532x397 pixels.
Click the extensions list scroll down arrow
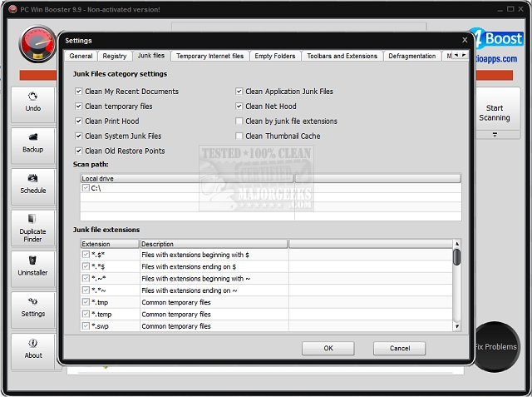[x=457, y=326]
